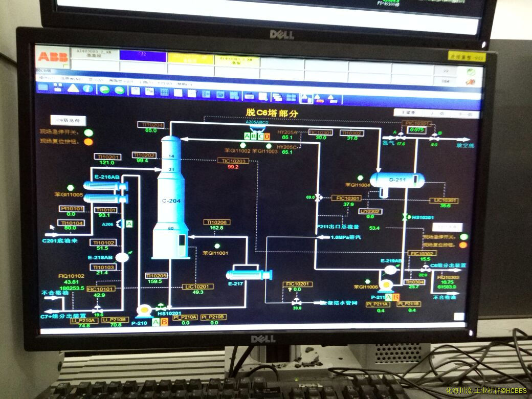Image resolution: width=532 pixels, height=399 pixels.
Task: Toggle the green emergency stop indicator at top-left
Action: 88,132
